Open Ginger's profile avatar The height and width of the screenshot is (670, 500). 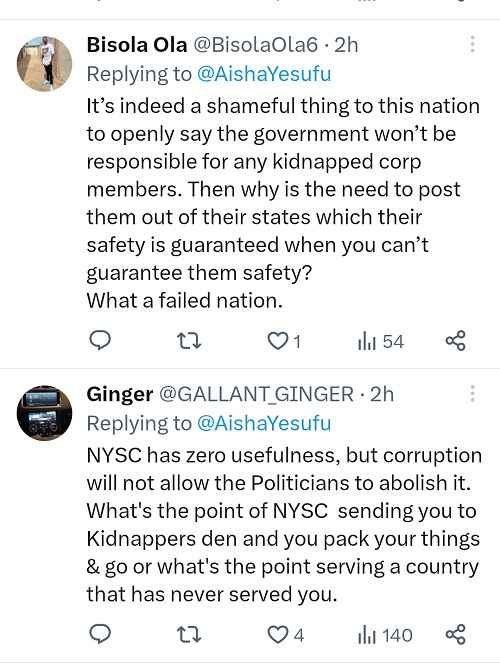point(44,413)
